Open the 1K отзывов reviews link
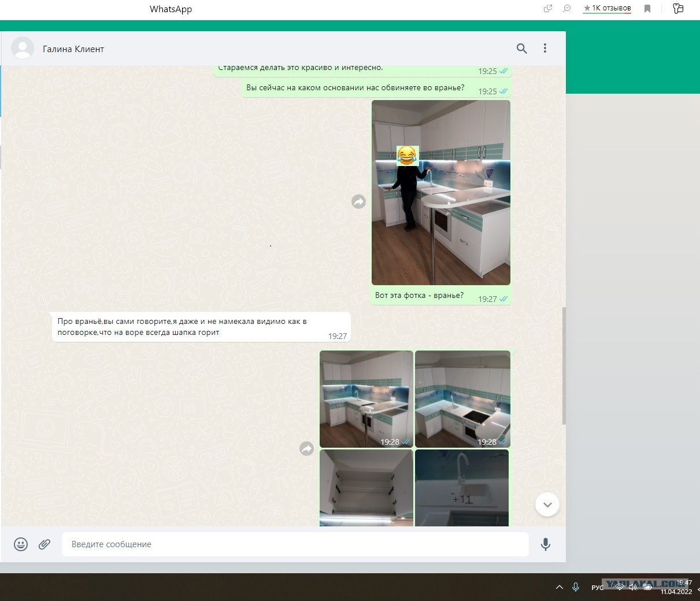 [607, 8]
